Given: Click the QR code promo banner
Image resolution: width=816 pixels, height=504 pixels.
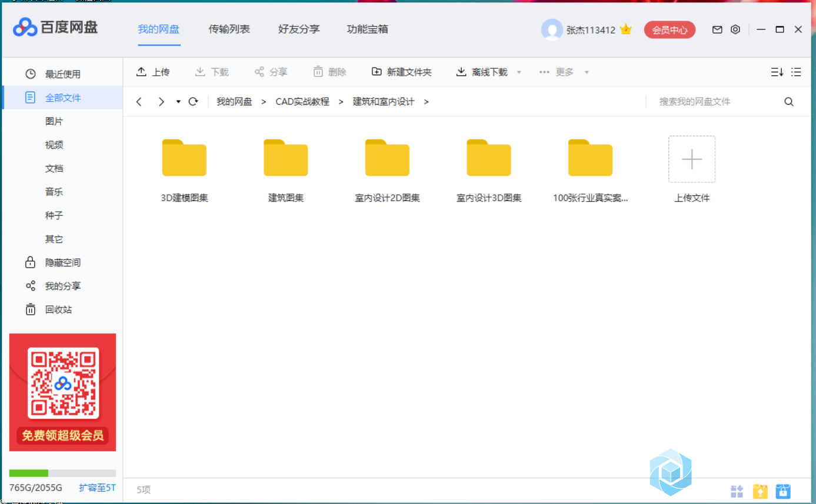Looking at the screenshot, I should (x=63, y=392).
